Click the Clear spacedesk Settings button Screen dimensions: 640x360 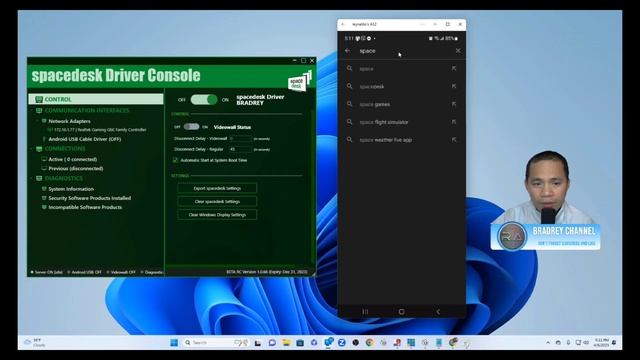pos(217,201)
